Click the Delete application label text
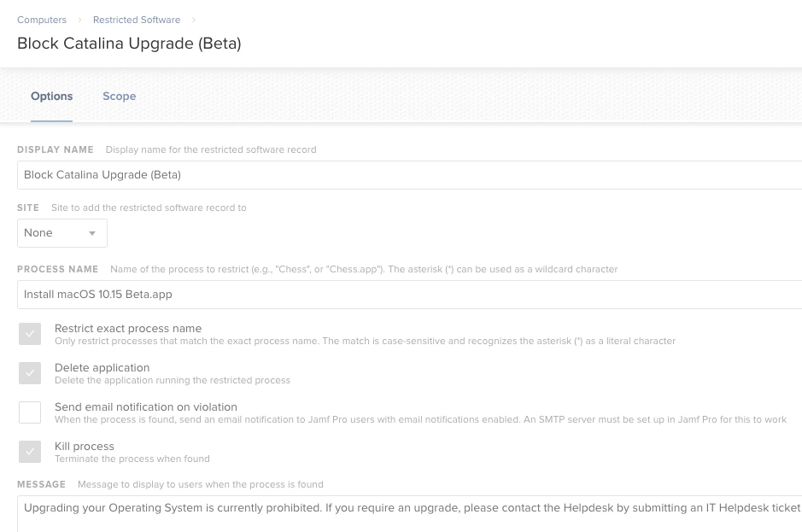This screenshot has width=802, height=532. point(102,368)
